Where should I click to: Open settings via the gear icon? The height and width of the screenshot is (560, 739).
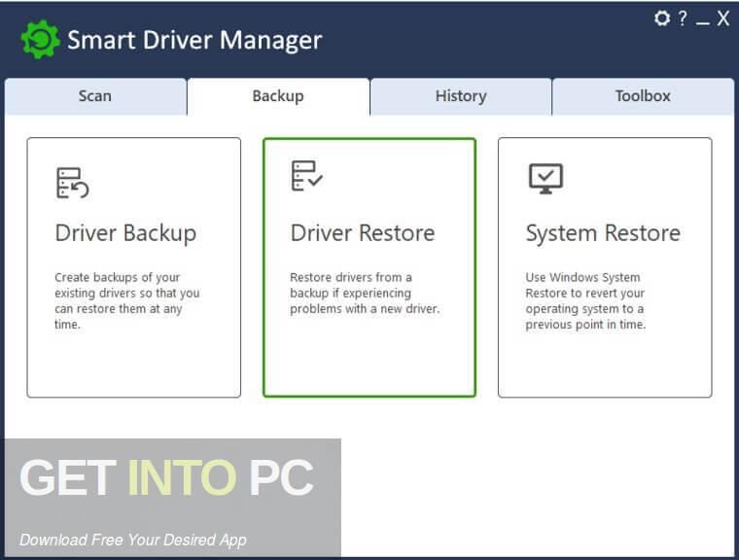click(x=662, y=18)
